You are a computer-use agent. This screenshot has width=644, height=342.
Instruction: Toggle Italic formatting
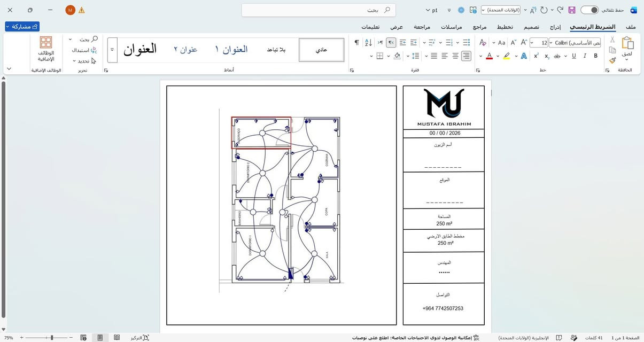click(x=585, y=56)
